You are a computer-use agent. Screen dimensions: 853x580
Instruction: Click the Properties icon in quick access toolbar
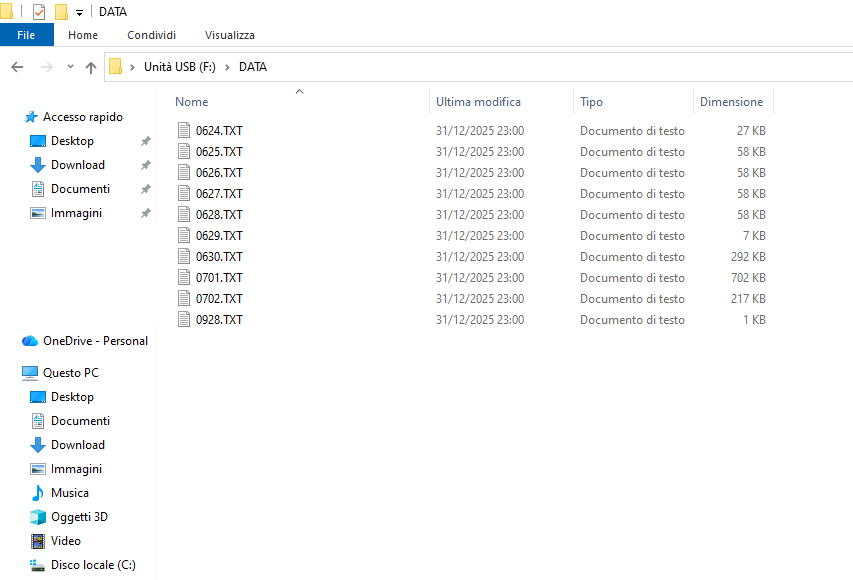click(39, 11)
